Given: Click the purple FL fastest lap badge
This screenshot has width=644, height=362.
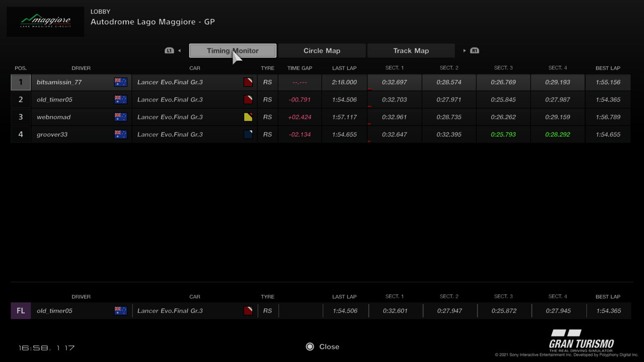Looking at the screenshot, I should point(21,311).
